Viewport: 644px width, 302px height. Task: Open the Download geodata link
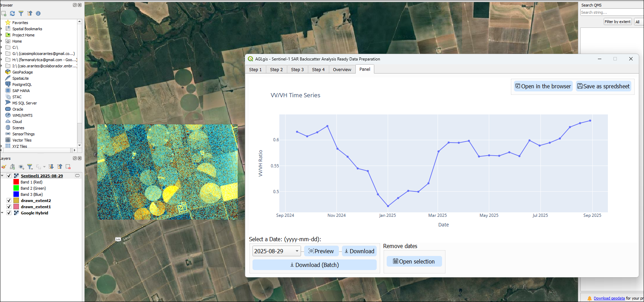[609, 298]
